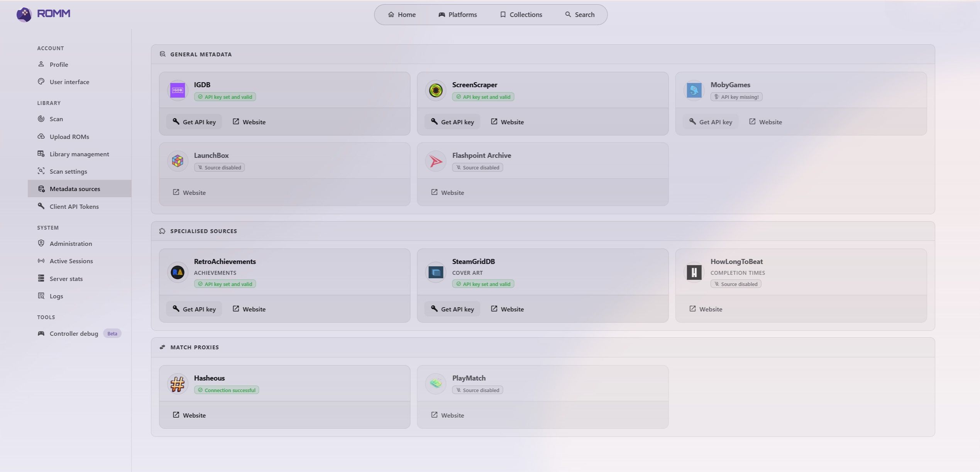Click the Server stats icon
Screen dimensions: 980x472
tap(41, 278)
